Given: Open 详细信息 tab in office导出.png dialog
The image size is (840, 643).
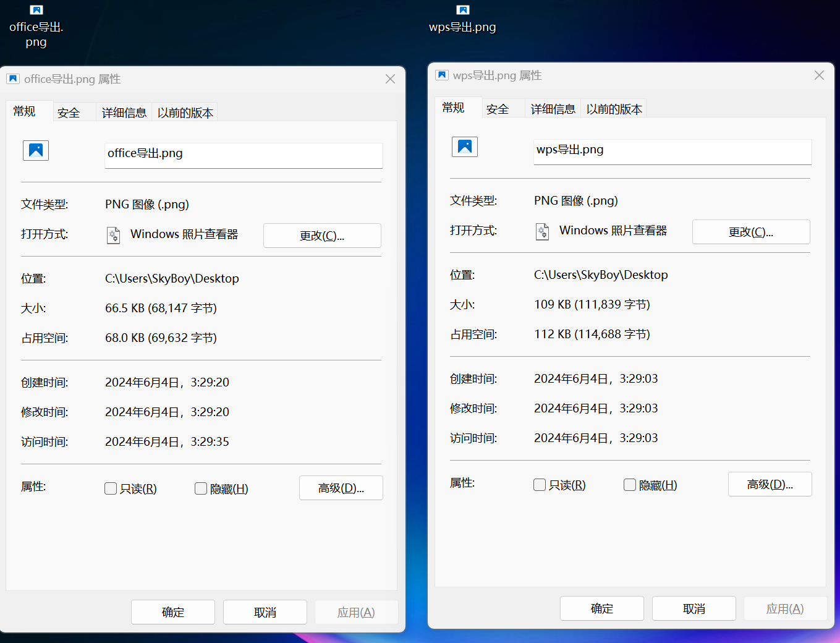Looking at the screenshot, I should point(124,113).
